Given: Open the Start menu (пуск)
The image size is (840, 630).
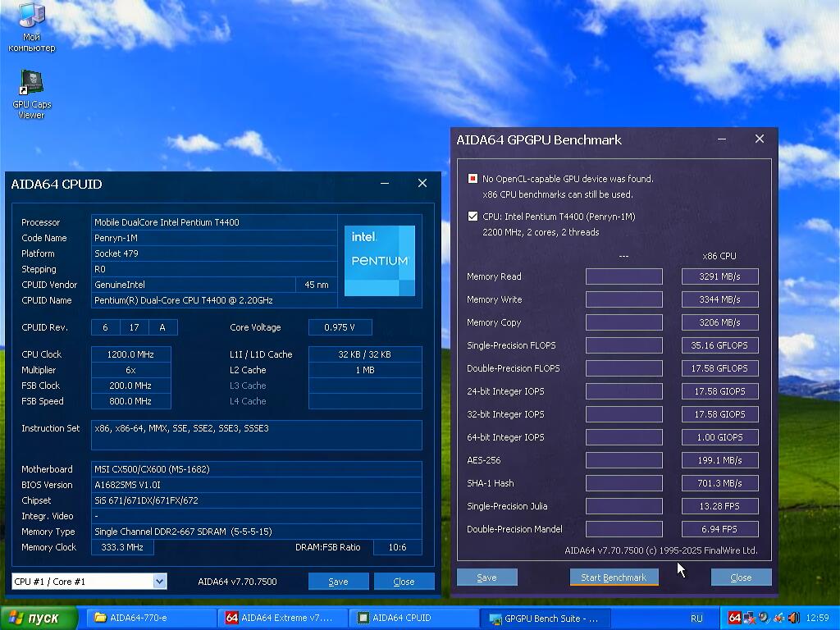Looking at the screenshot, I should coord(39,618).
